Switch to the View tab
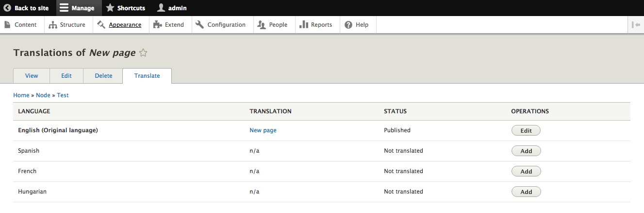 [32, 76]
